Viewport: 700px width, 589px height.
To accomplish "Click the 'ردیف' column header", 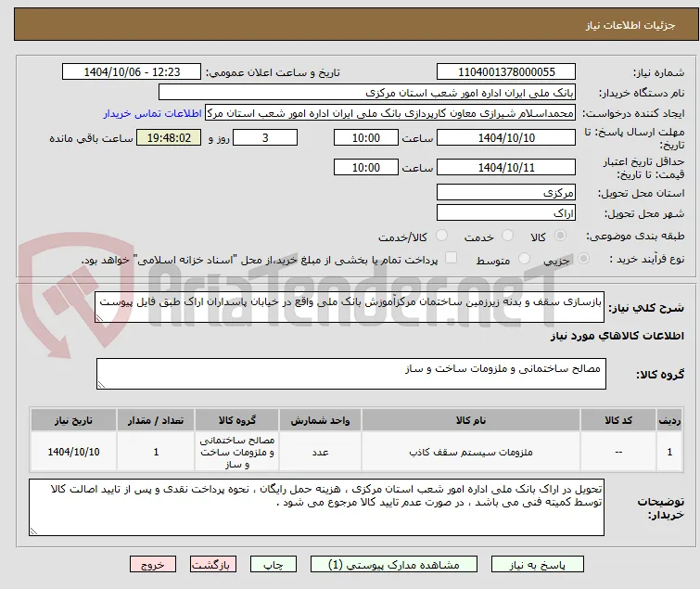I will coord(669,420).
